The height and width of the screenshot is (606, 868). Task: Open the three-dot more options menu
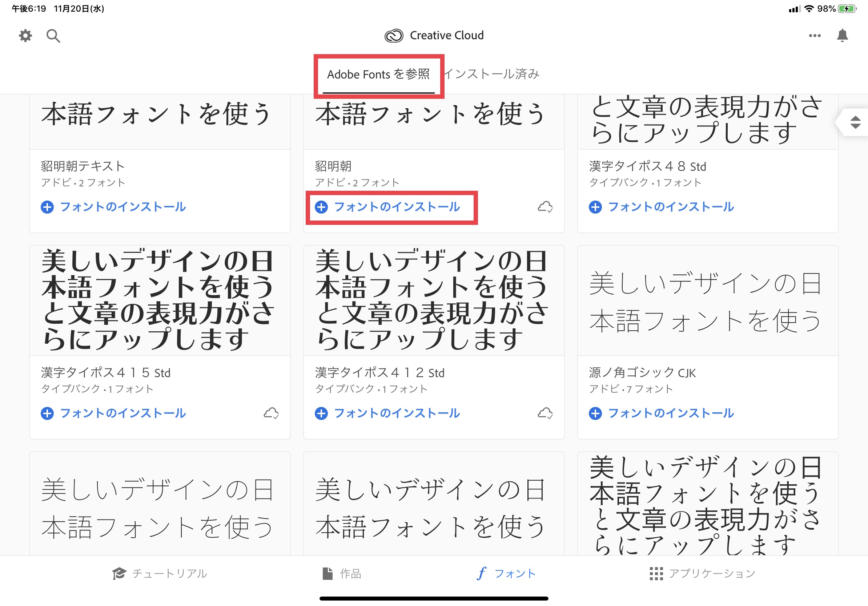tap(814, 36)
